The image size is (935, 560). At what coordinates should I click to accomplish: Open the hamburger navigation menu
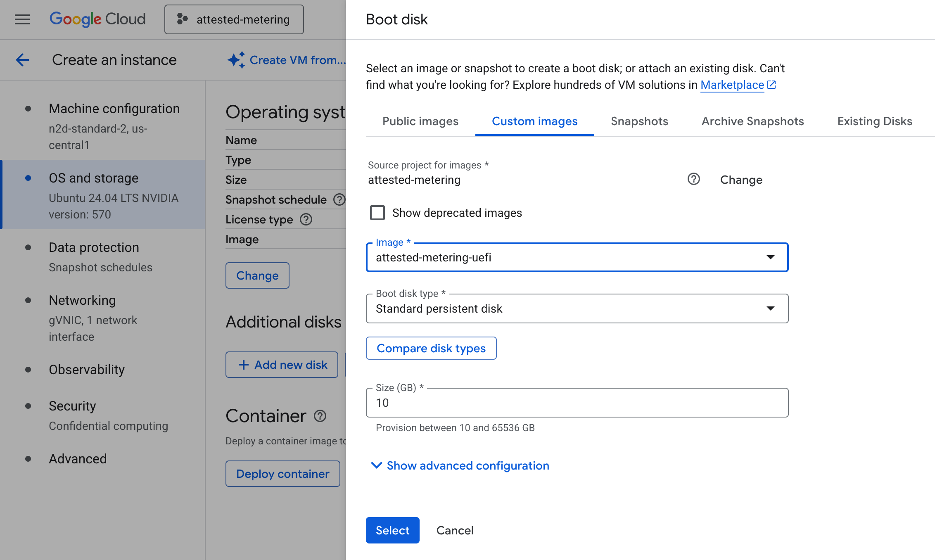pos(22,19)
